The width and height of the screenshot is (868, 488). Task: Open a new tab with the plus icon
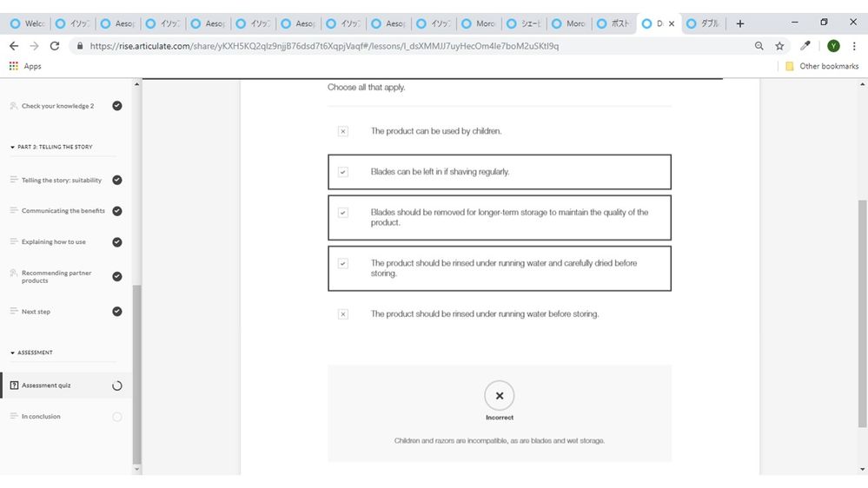pos(739,23)
